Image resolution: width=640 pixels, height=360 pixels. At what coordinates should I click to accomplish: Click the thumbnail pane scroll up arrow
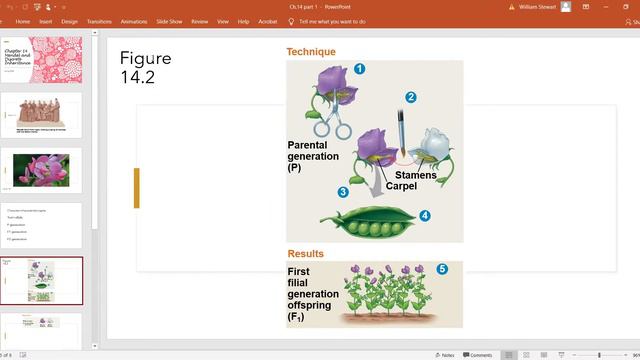pyautogui.click(x=95, y=33)
